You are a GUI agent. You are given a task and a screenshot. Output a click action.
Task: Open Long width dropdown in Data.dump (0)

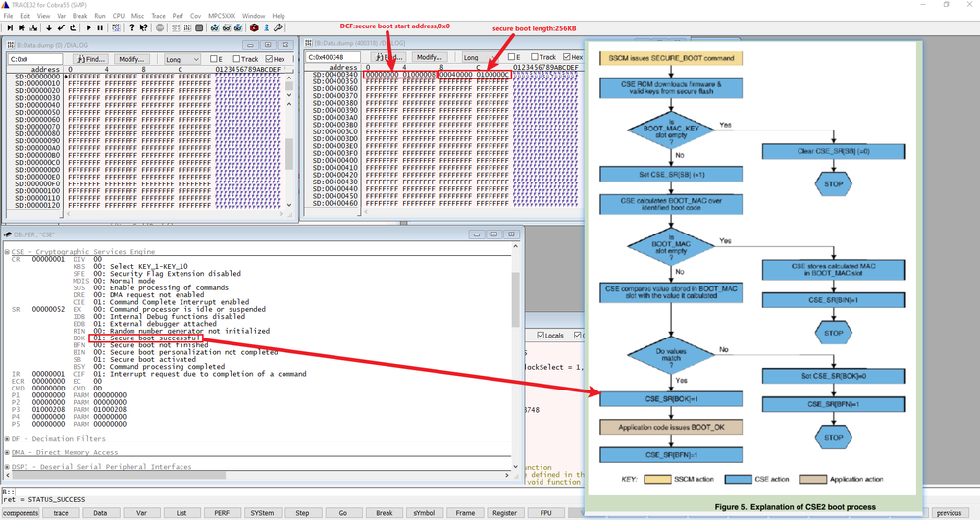[x=181, y=59]
